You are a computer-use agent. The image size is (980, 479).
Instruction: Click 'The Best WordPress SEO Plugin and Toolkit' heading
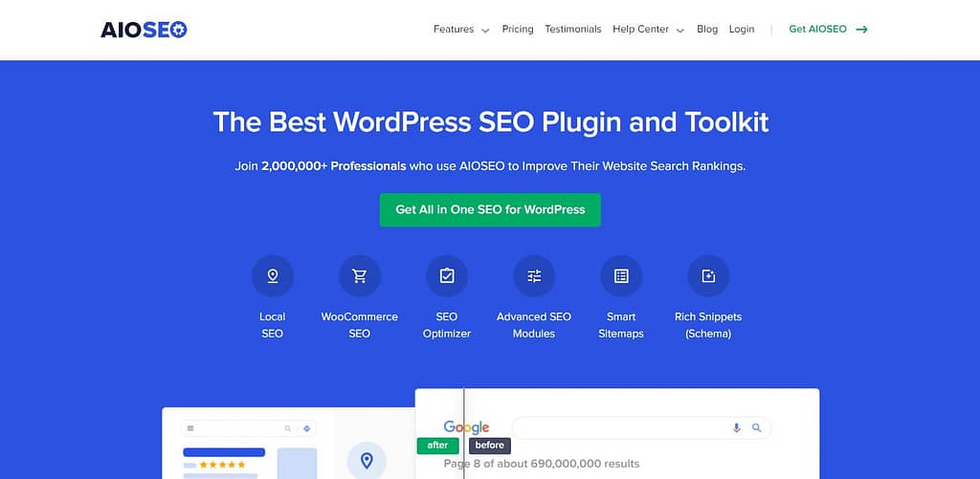click(x=491, y=122)
